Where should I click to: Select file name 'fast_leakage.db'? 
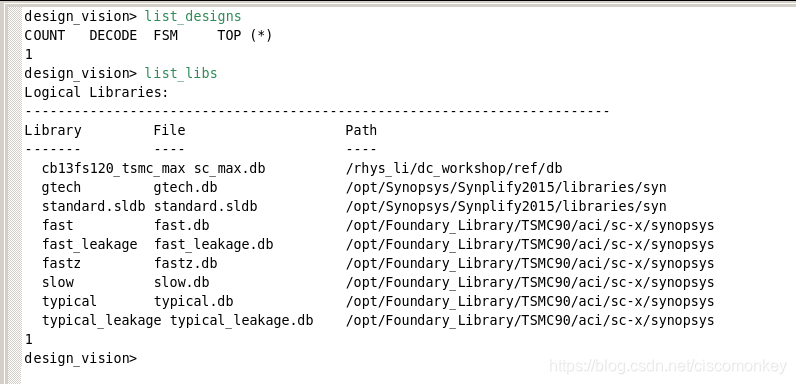[213, 245]
